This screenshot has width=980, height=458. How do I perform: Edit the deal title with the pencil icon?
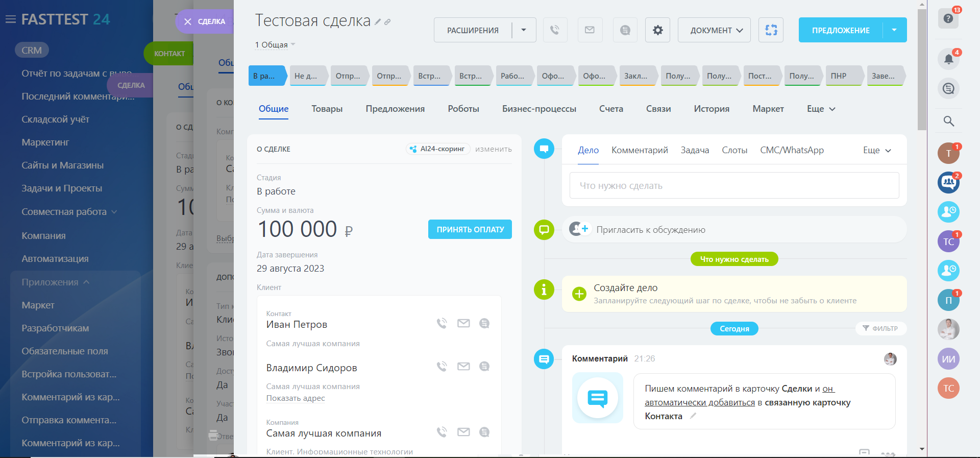coord(378,22)
